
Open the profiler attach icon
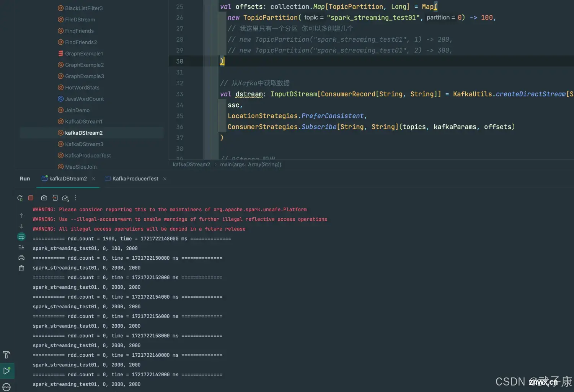coord(65,198)
